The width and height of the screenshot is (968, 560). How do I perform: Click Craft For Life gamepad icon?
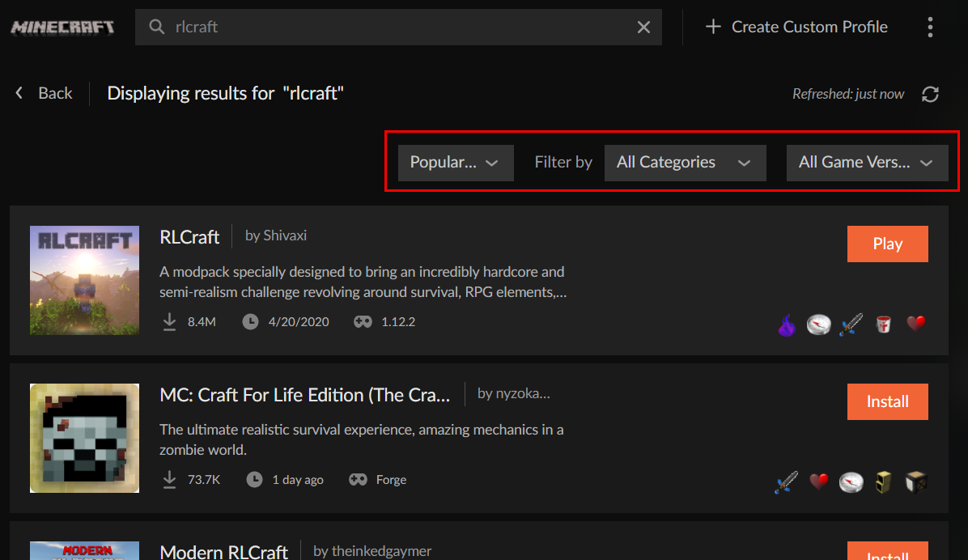(358, 480)
